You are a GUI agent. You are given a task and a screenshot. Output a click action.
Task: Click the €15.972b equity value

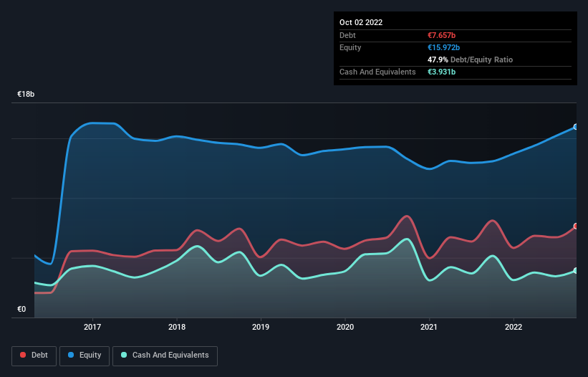coord(443,47)
